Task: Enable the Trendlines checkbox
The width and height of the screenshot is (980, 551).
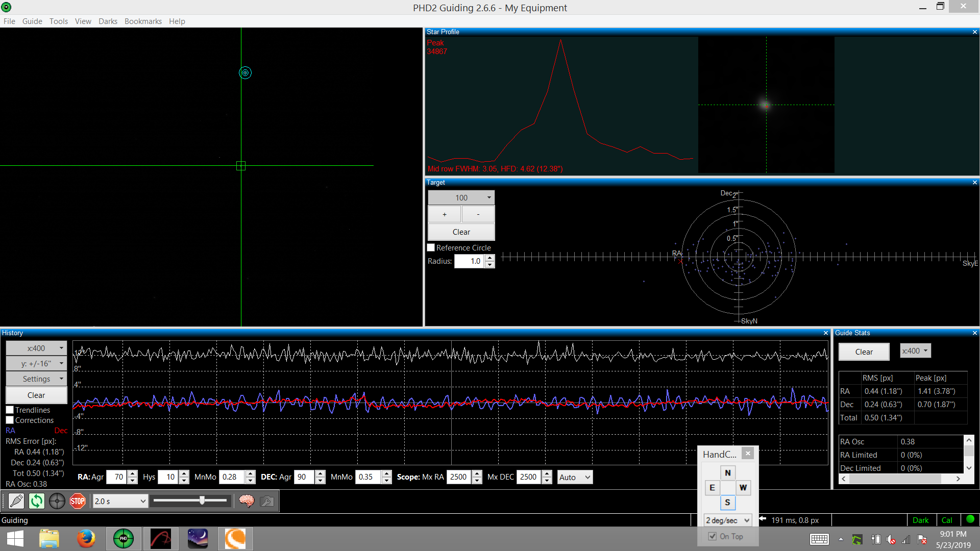Action: (10, 410)
